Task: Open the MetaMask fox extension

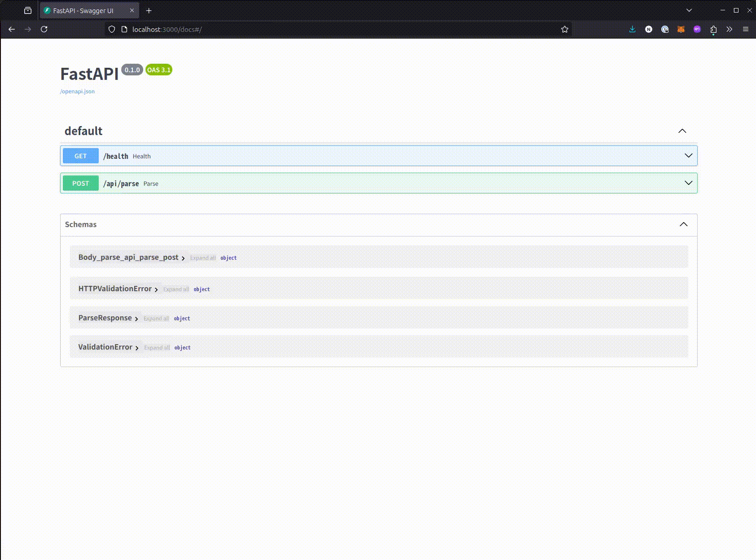Action: point(681,29)
